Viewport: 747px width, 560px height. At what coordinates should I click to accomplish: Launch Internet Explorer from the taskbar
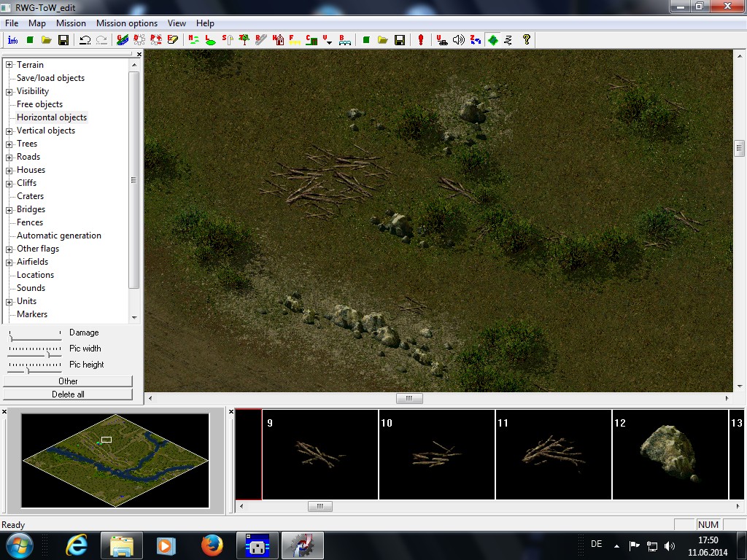tap(77, 545)
